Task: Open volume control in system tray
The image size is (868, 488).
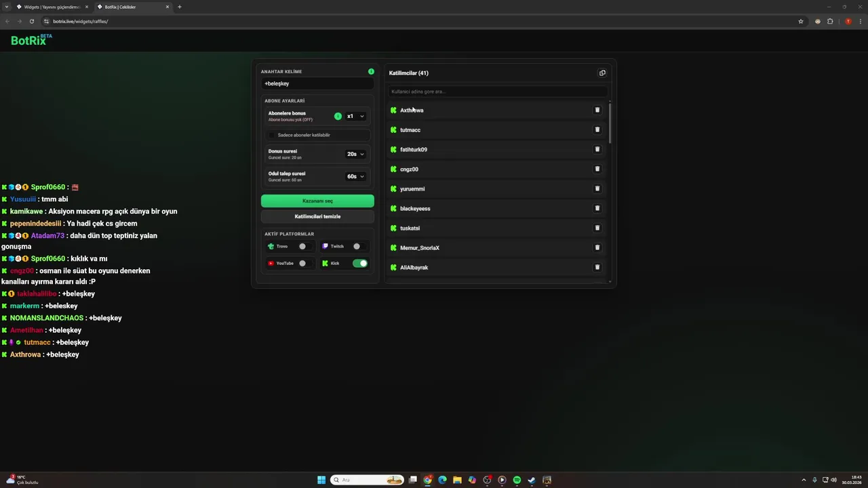Action: point(833,480)
